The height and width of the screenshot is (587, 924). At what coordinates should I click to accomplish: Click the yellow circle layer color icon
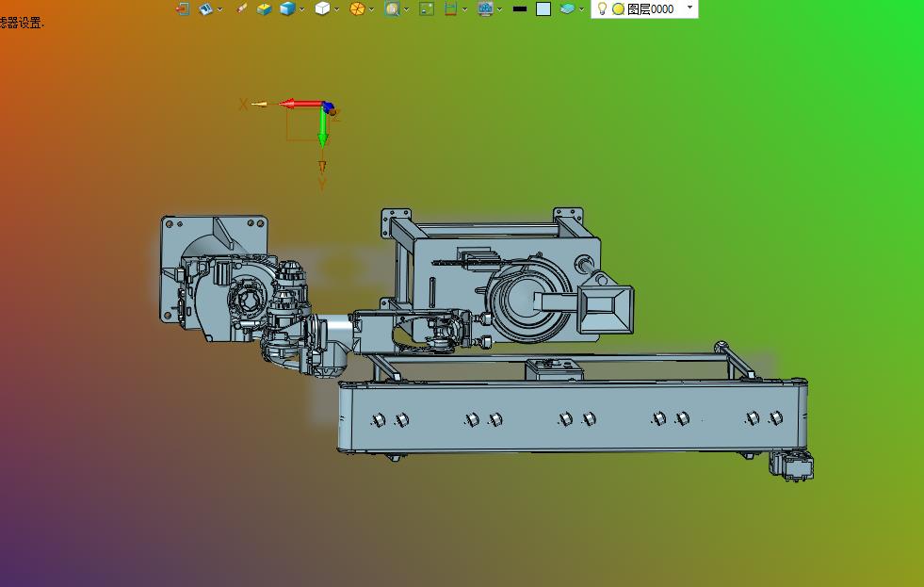(618, 8)
